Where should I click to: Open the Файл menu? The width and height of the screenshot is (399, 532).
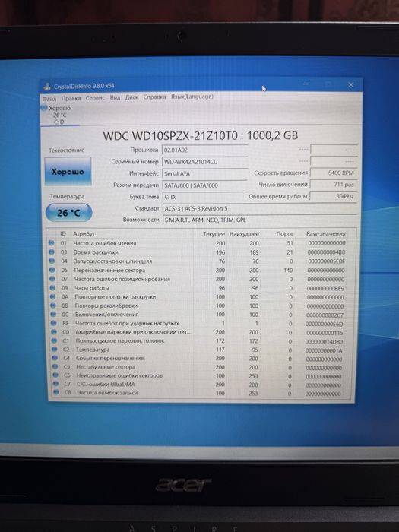point(49,98)
